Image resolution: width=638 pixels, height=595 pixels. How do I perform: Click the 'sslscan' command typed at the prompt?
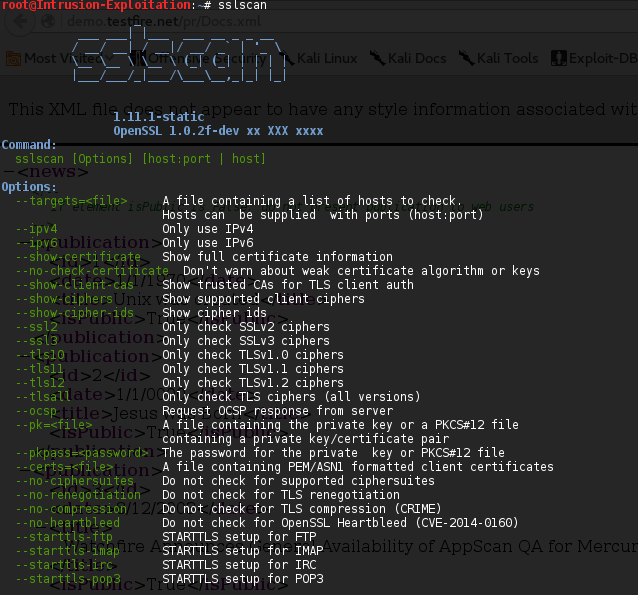pos(242,5)
